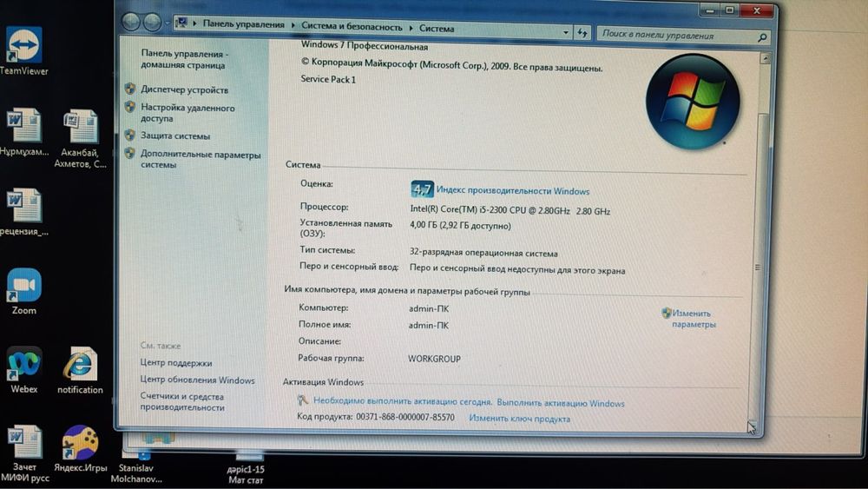Open Защита системы link

[175, 135]
